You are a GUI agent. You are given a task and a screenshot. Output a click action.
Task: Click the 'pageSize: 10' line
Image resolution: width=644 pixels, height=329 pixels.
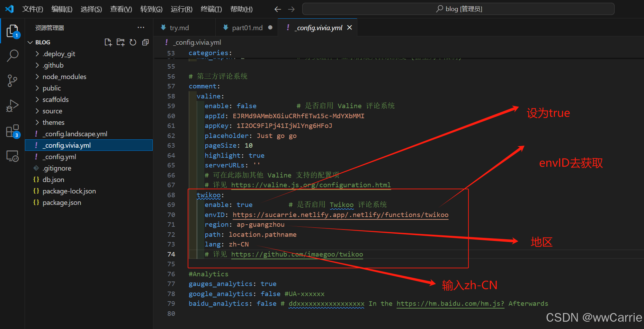coord(229,146)
